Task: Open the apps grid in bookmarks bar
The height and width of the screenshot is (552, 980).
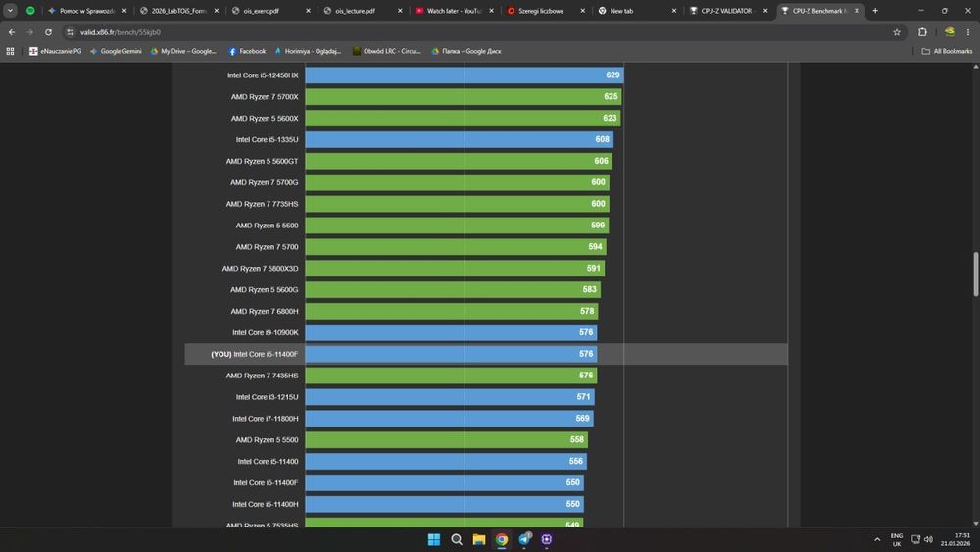Action: click(10, 51)
